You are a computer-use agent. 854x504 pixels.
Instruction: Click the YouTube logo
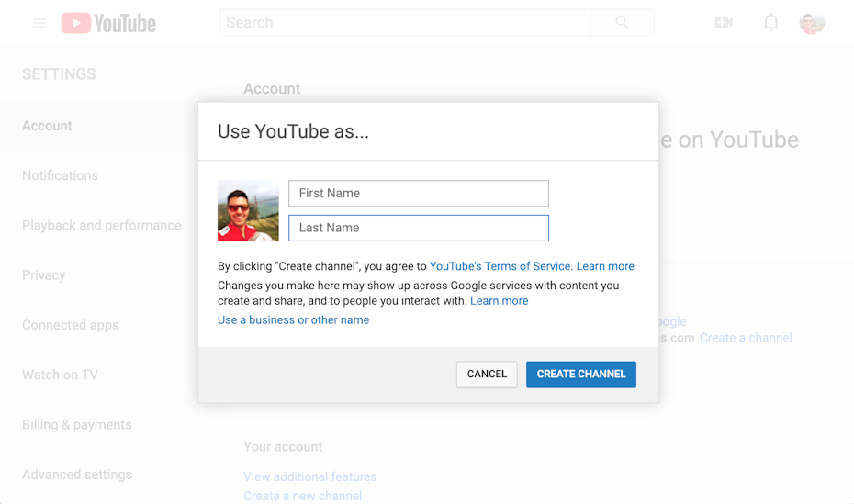[108, 23]
